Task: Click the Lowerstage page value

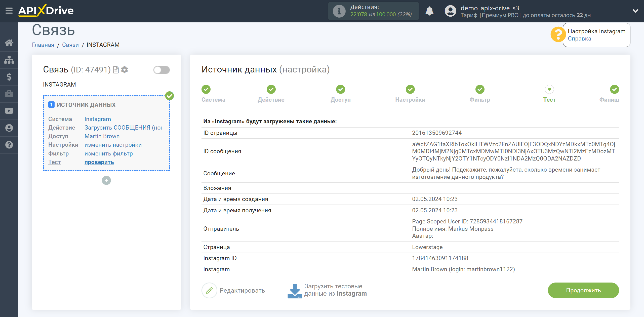Action: point(427,247)
